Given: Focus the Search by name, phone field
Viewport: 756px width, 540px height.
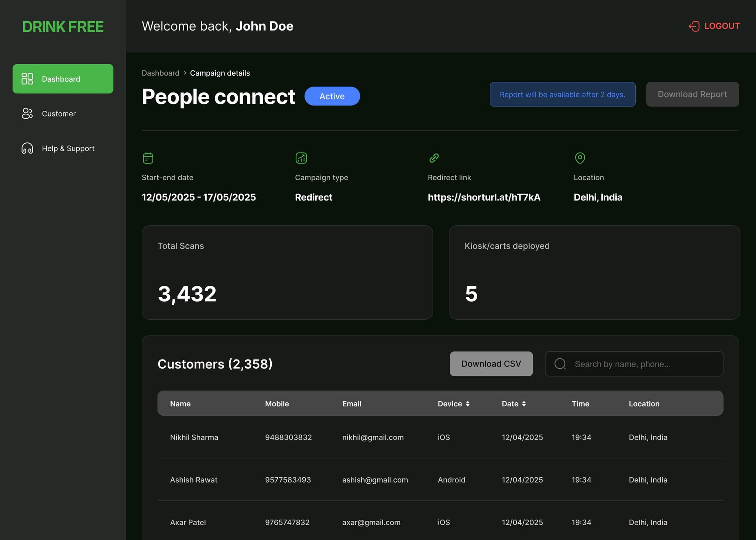Looking at the screenshot, I should [634, 364].
